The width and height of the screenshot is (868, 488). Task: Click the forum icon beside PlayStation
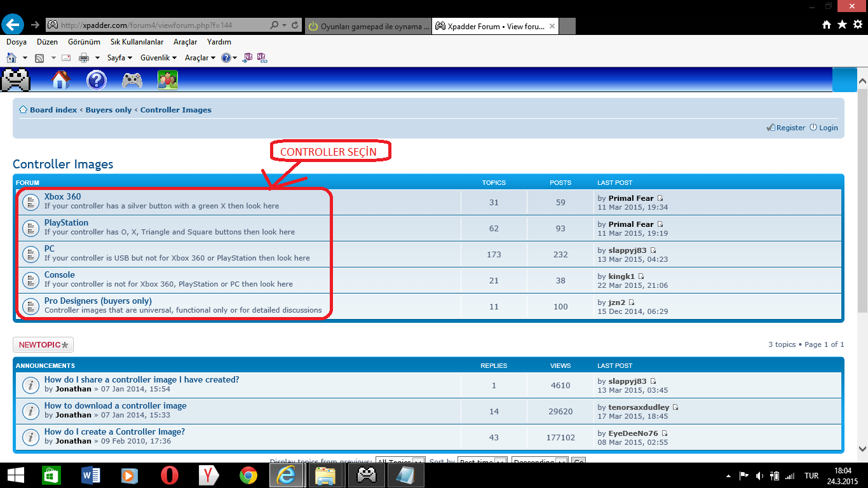tap(30, 228)
